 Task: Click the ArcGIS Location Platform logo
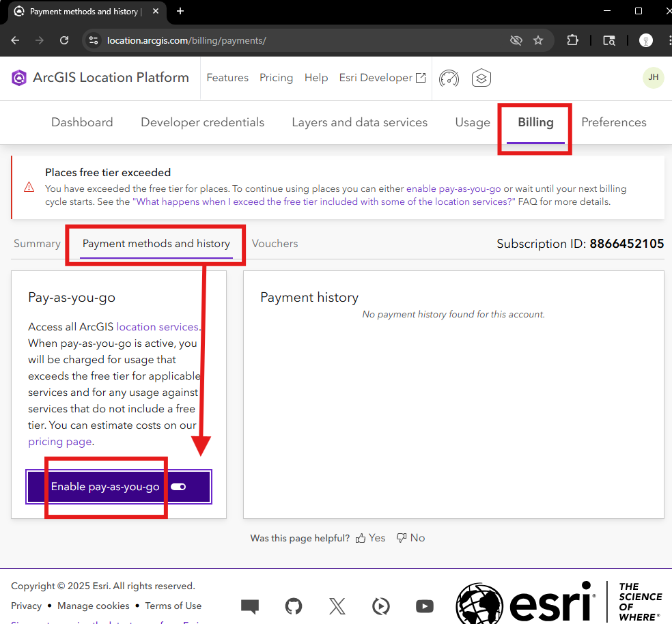[x=19, y=78]
